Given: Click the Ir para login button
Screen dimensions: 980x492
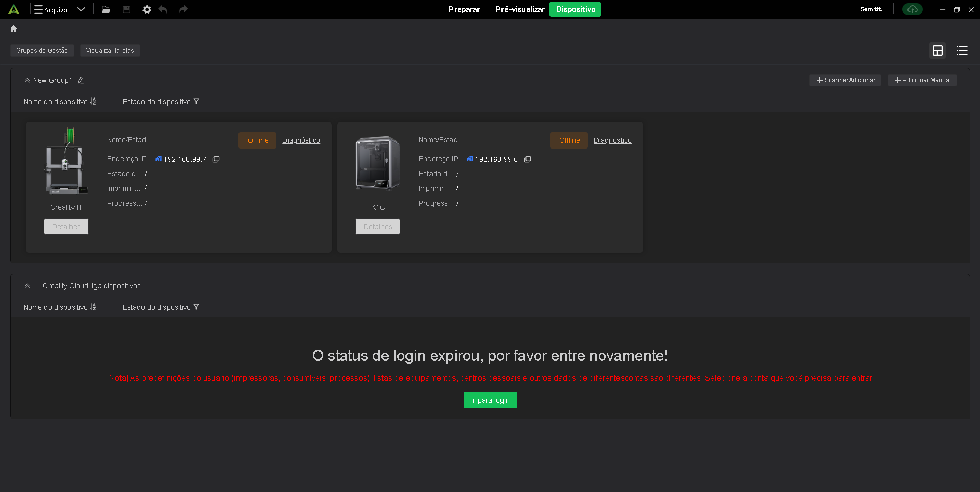Looking at the screenshot, I should point(490,400).
